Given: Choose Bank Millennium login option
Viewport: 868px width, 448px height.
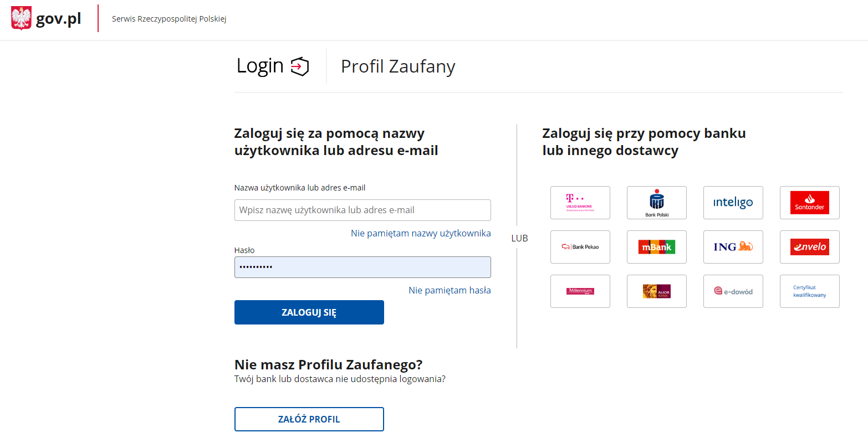Looking at the screenshot, I should coord(580,291).
